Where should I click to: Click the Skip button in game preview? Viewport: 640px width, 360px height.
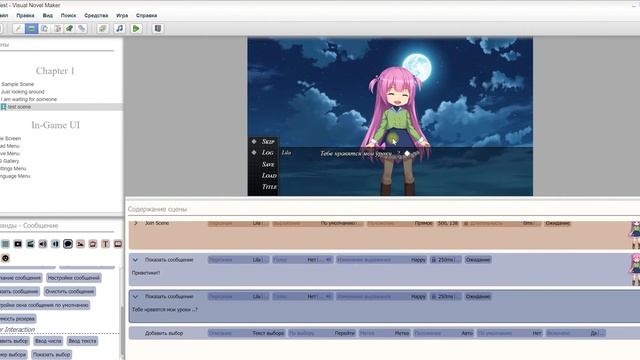[x=268, y=142]
